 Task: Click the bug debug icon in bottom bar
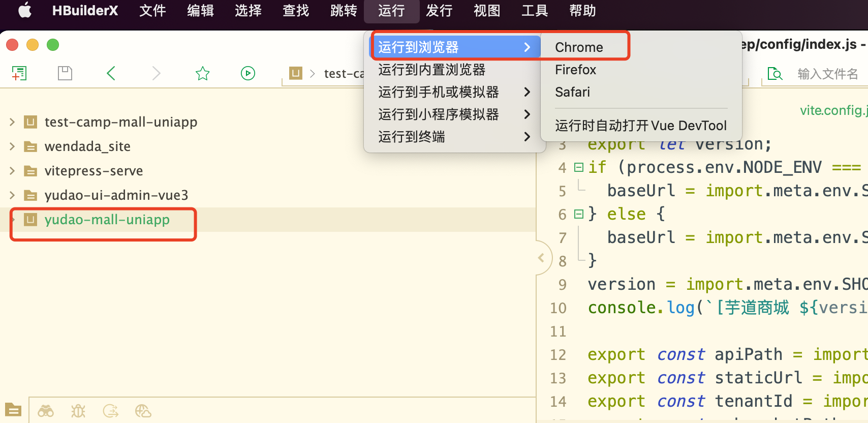point(78,411)
